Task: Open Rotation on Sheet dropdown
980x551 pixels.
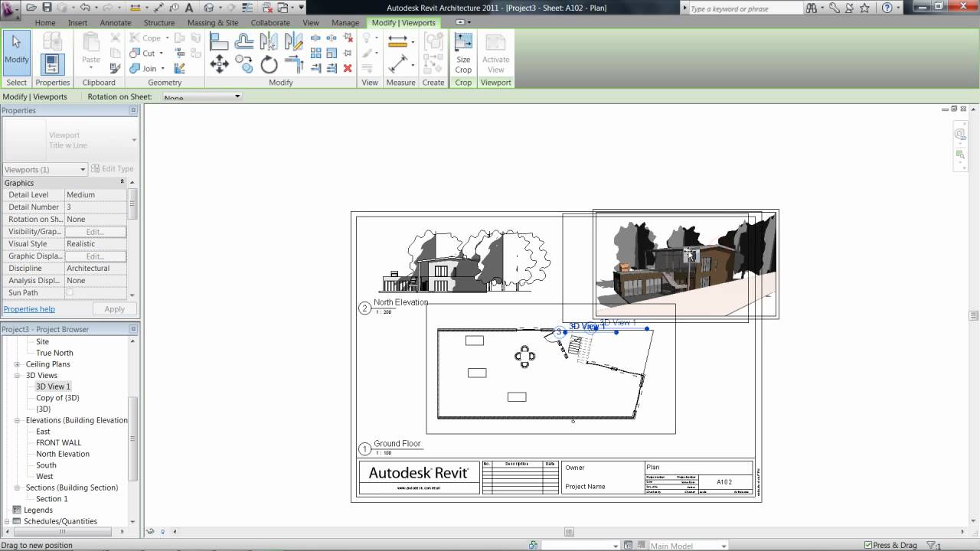Action: (x=202, y=96)
